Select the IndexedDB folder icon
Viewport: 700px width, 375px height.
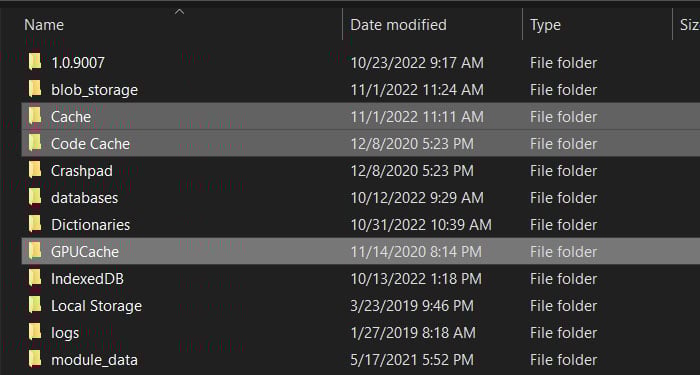coord(35,278)
